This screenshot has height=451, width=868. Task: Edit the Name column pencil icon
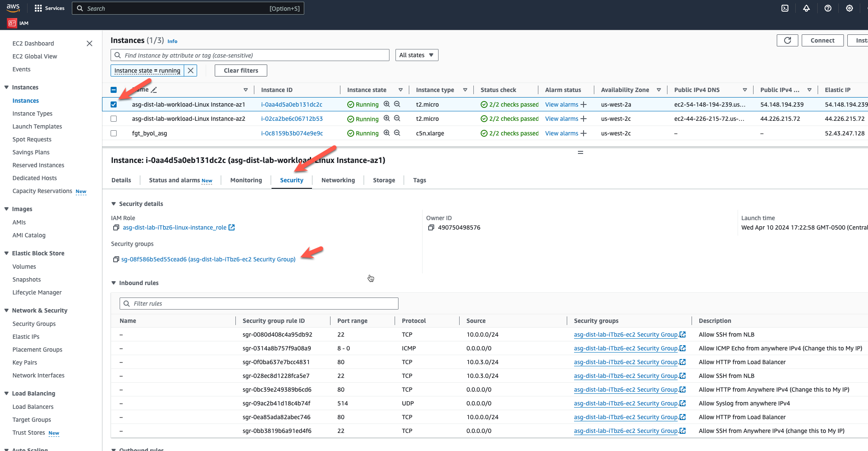coord(154,90)
